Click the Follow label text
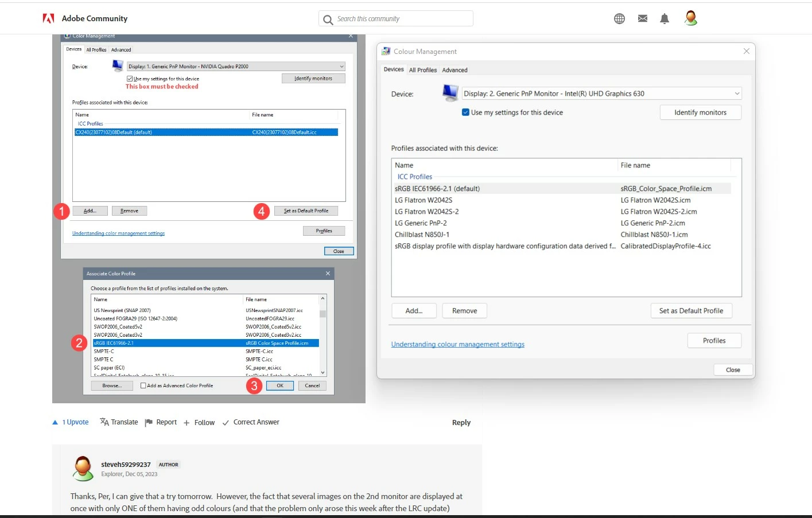Screen dimensions: 812x518 coord(204,423)
